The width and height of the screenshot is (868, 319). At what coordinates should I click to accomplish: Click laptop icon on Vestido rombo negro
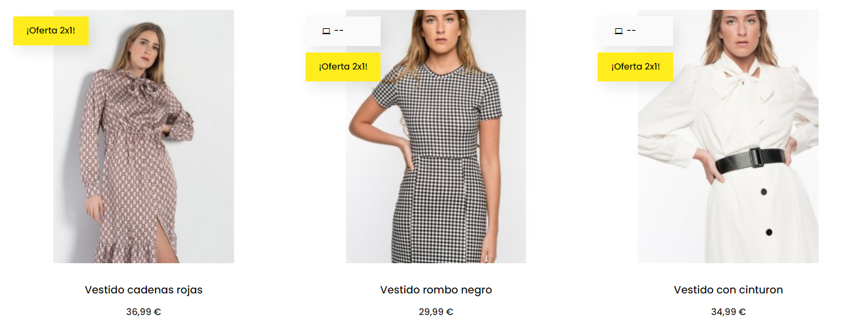coord(326,31)
